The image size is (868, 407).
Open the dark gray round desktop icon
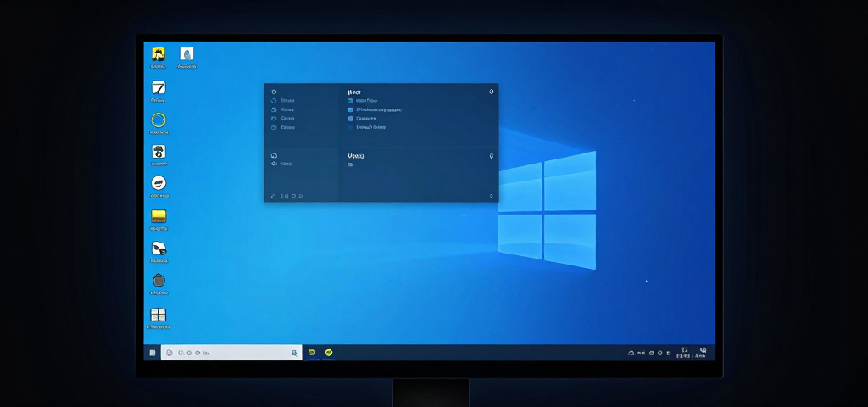pos(159,281)
